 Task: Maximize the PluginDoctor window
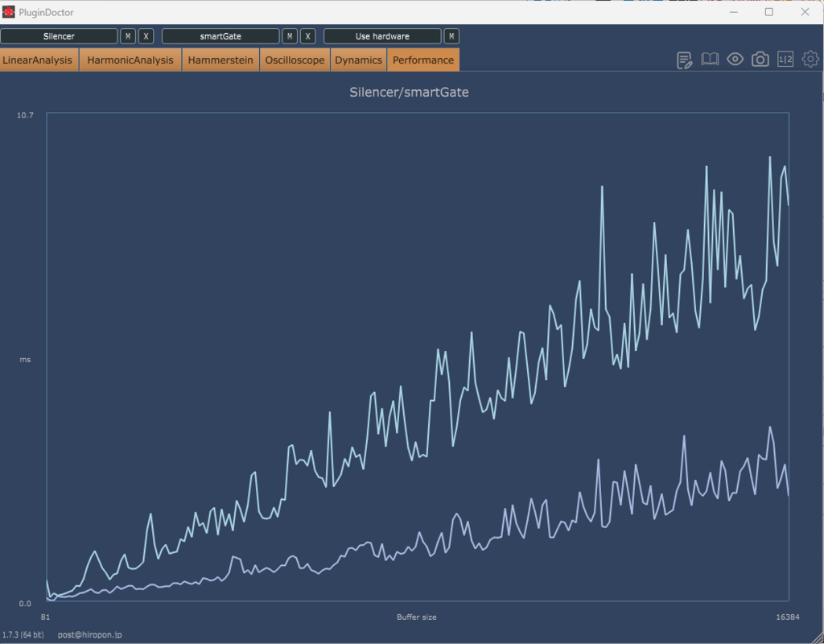click(768, 12)
